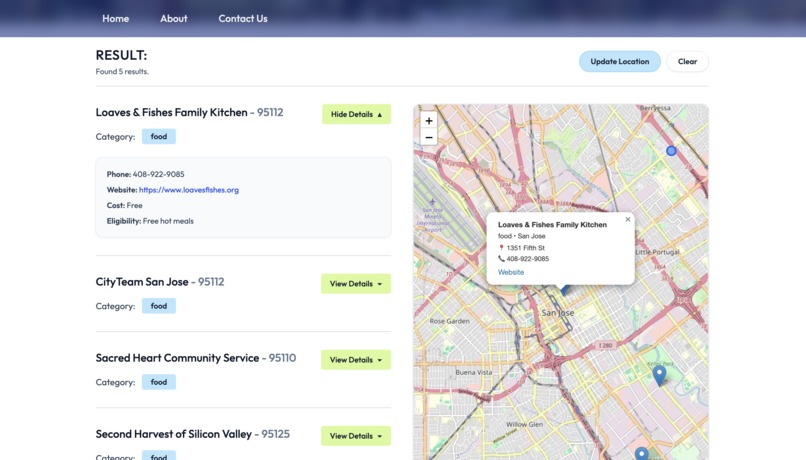Select Sacred Heart Community Service title
Screen dimensions: 806x460
tap(177, 358)
